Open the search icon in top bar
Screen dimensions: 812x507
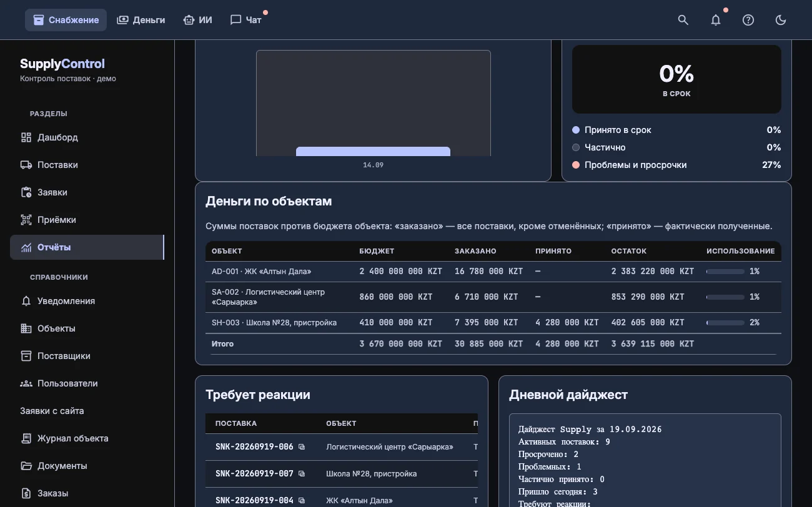(683, 20)
